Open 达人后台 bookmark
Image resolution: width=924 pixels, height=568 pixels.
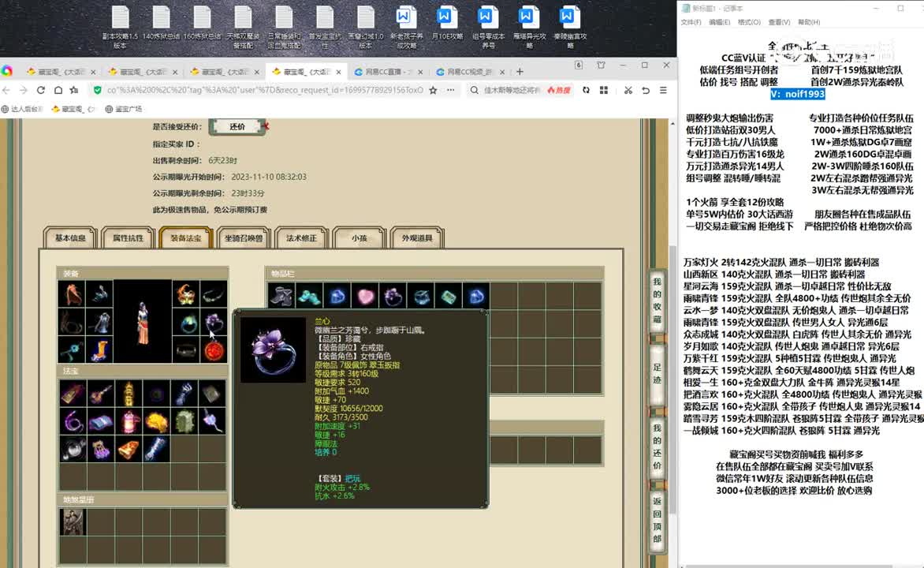click(x=23, y=109)
